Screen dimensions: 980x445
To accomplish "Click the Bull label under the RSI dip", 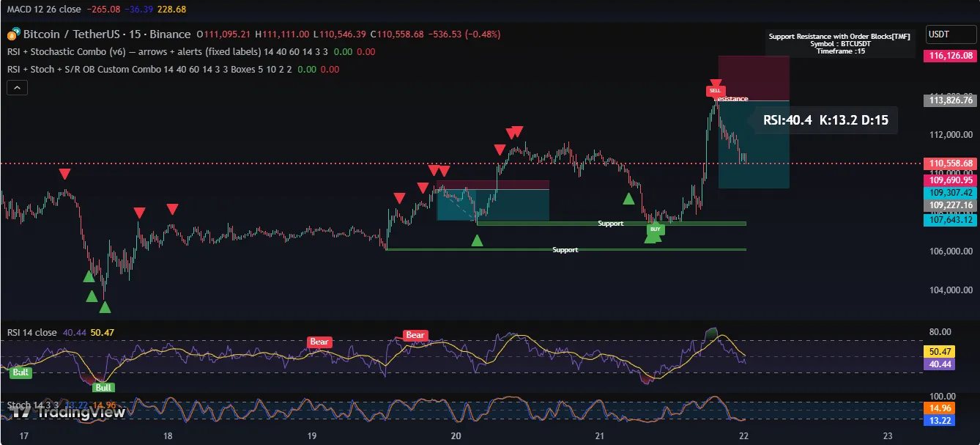I will click(x=103, y=387).
